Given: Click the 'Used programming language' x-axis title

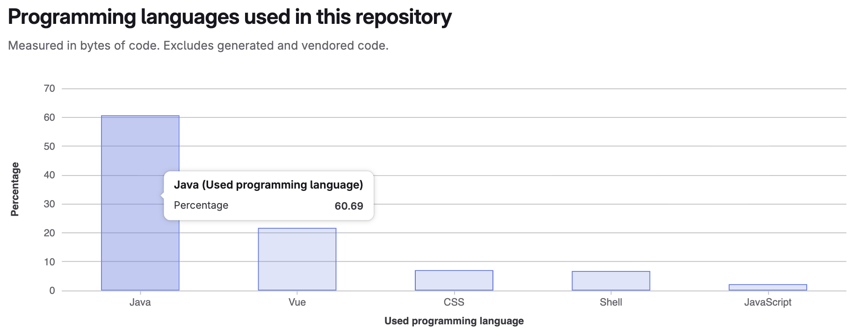Looking at the screenshot, I should click(x=454, y=321).
